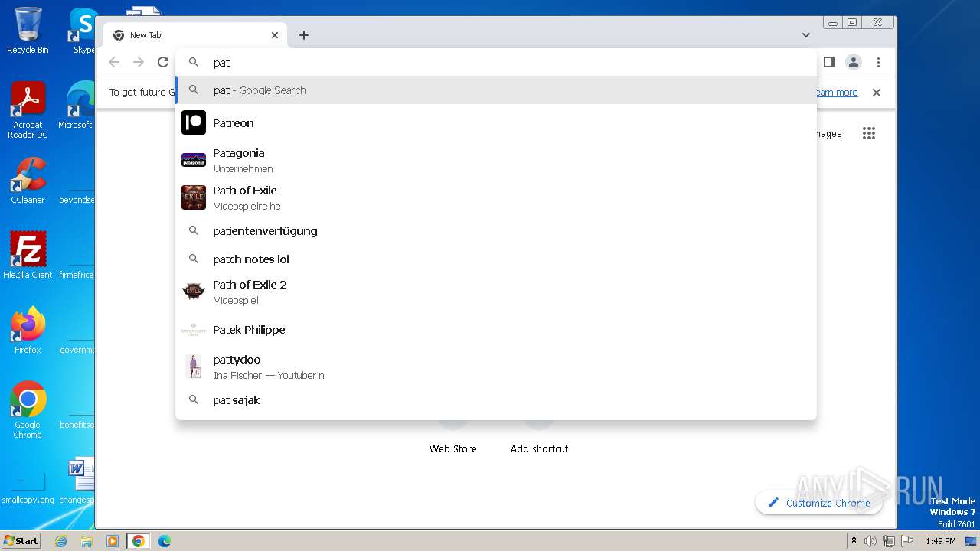Open the tab search dropdown chevron
980x551 pixels.
(x=806, y=35)
